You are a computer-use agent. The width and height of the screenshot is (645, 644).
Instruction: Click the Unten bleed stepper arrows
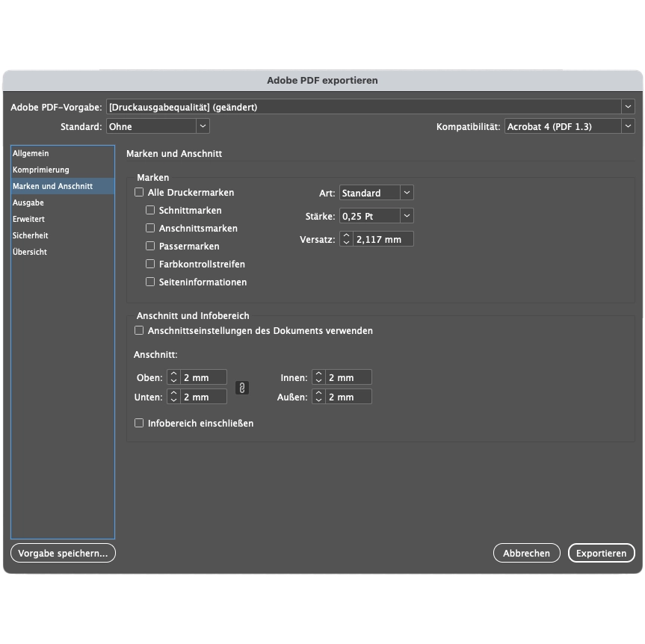pos(173,397)
